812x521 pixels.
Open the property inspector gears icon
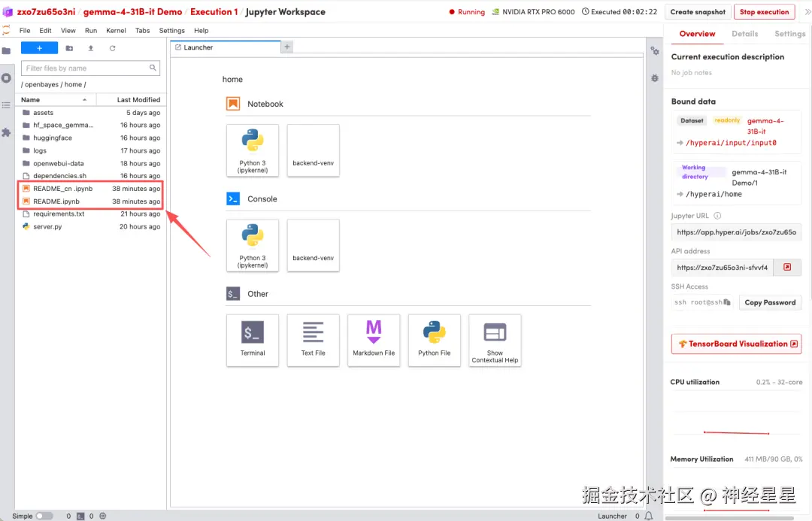coord(655,51)
